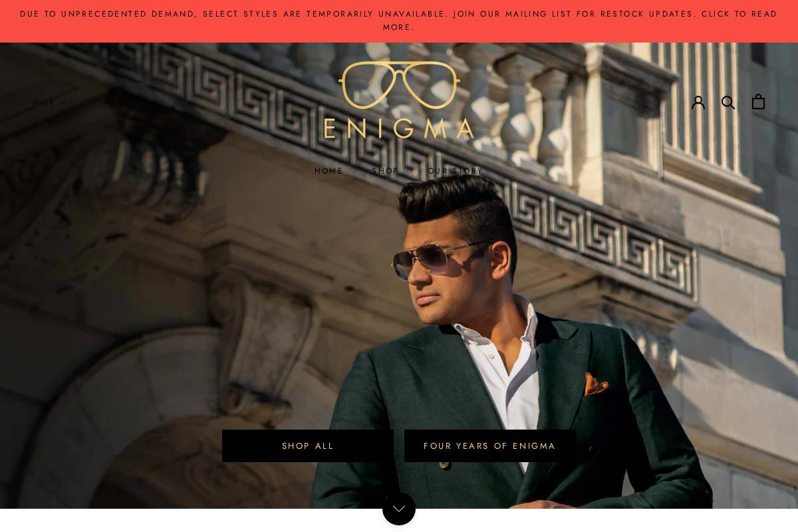
Task: Navigate to HOME in the menu bar
Action: pos(329,171)
